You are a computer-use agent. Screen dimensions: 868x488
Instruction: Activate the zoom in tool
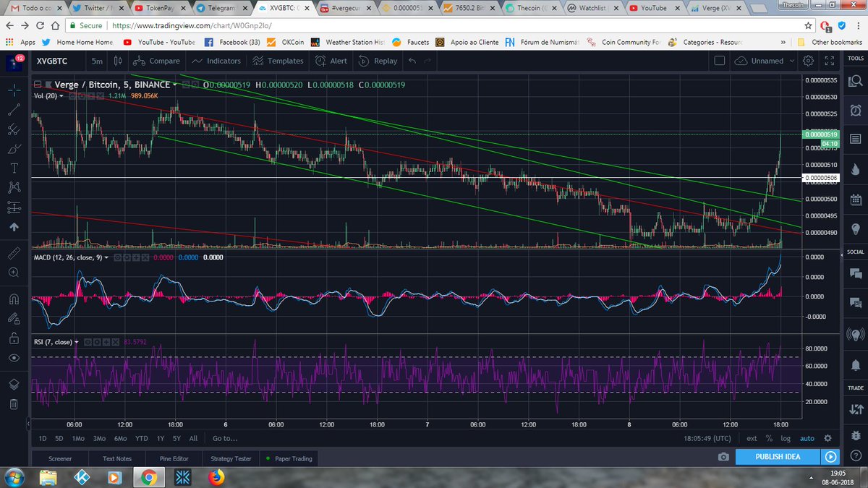pyautogui.click(x=14, y=273)
